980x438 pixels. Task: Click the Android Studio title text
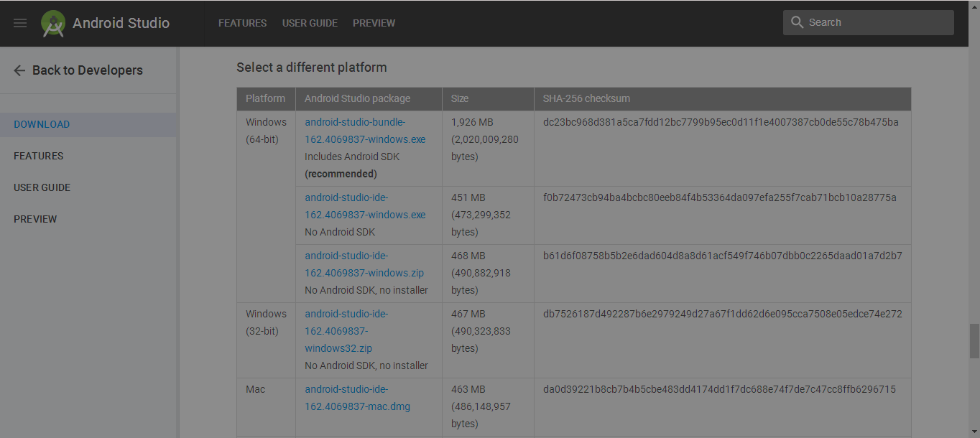pos(121,23)
